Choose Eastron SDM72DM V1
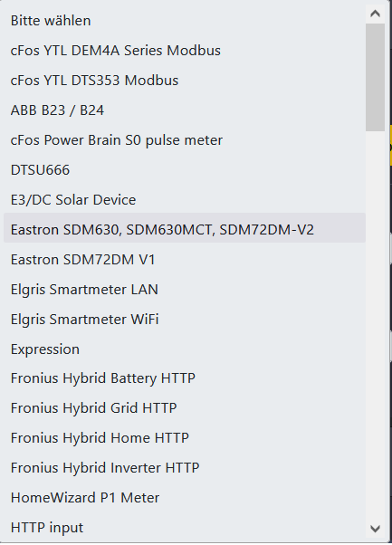The image size is (392, 545). pos(185,260)
